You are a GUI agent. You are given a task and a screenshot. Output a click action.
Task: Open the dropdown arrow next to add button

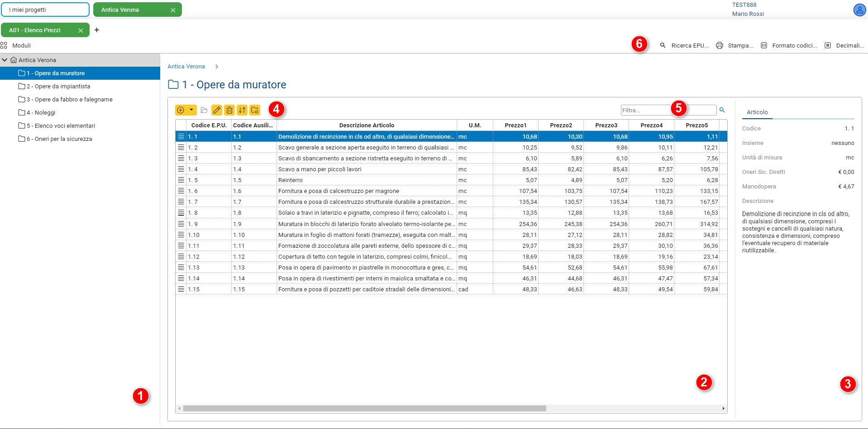click(191, 110)
